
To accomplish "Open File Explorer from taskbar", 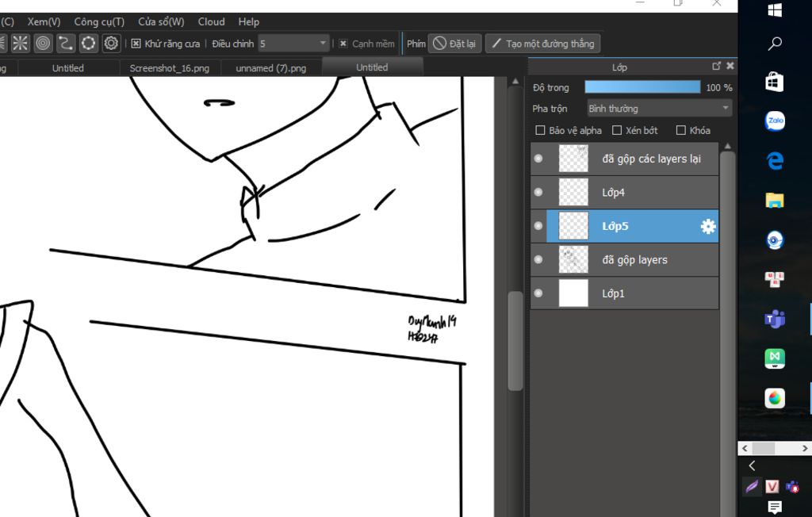I will (x=775, y=201).
